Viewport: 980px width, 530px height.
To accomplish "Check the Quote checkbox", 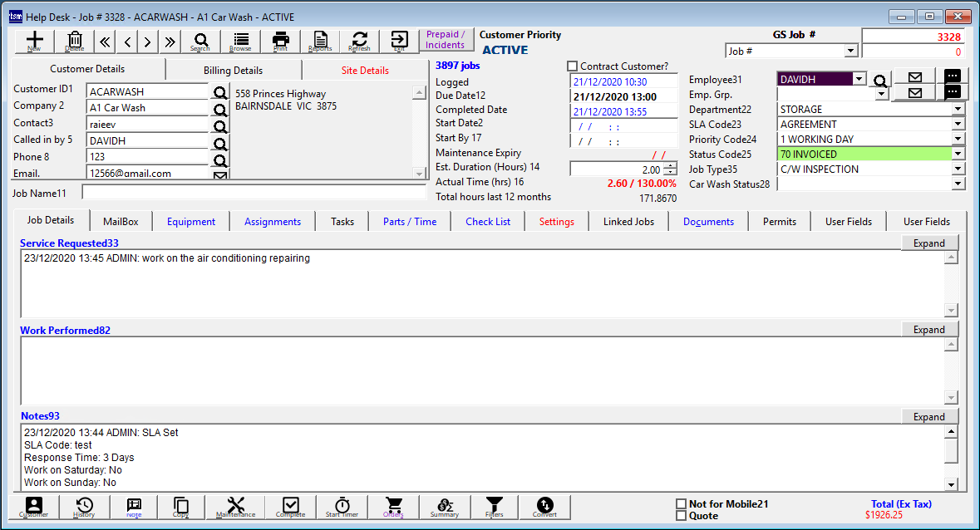I will [682, 516].
